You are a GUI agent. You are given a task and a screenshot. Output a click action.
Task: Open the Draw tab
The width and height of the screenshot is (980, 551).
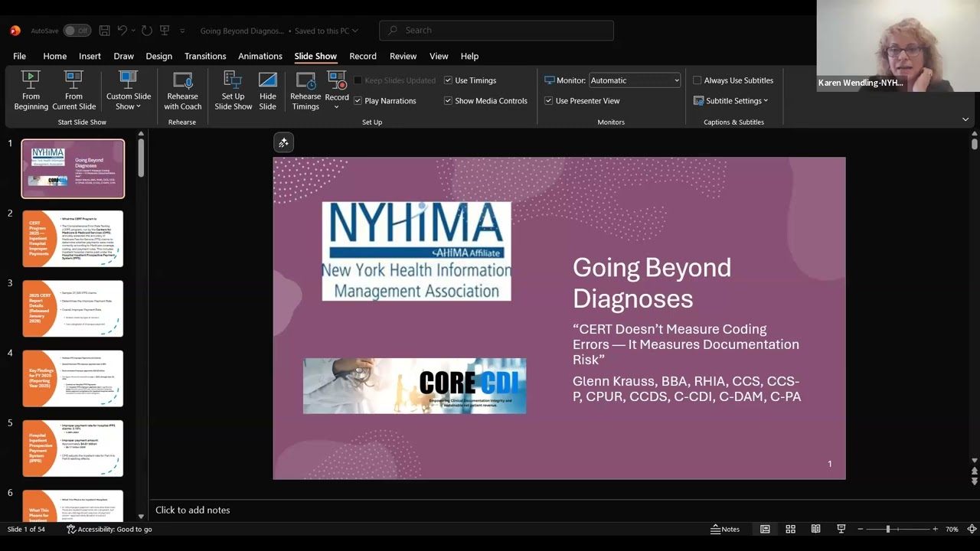(124, 56)
